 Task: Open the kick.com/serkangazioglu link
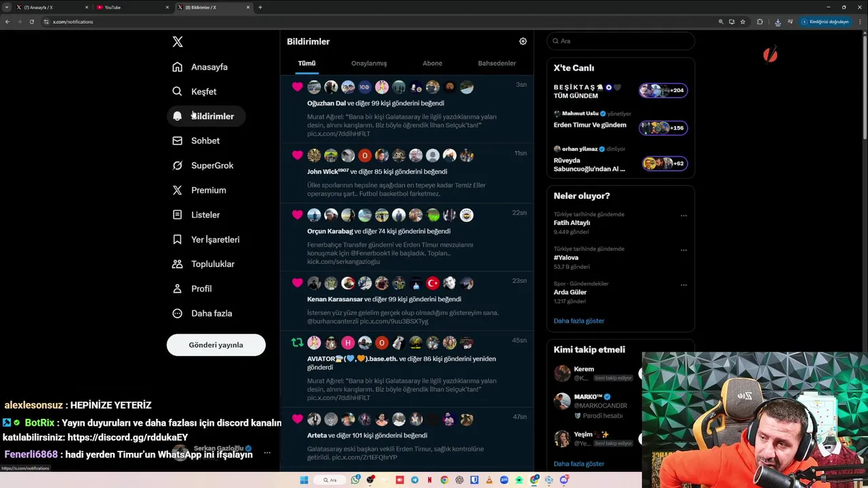(x=343, y=262)
